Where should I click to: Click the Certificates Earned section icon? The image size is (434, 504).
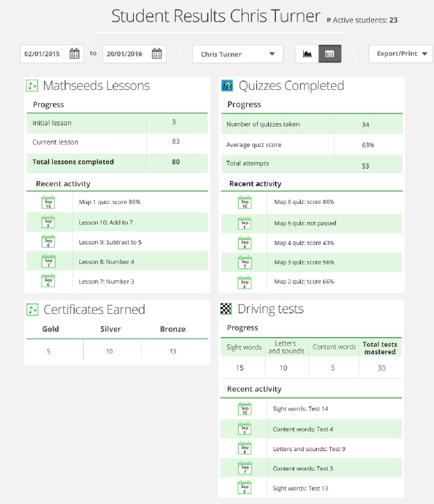[32, 310]
